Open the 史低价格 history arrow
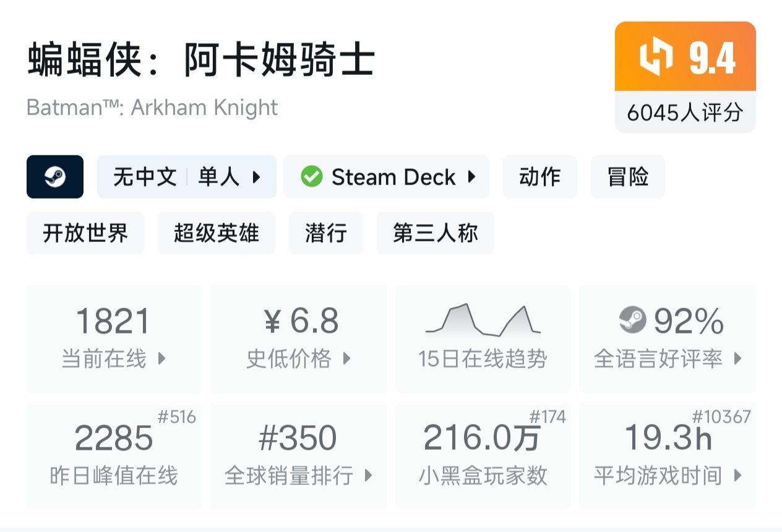782x532 pixels. 346,358
